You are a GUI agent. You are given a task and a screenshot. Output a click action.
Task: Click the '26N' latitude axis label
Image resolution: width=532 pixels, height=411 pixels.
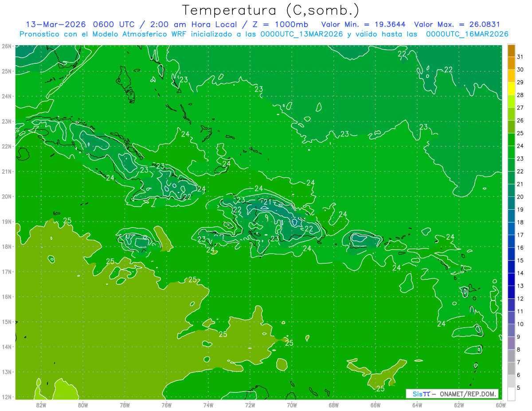[x=7, y=46]
